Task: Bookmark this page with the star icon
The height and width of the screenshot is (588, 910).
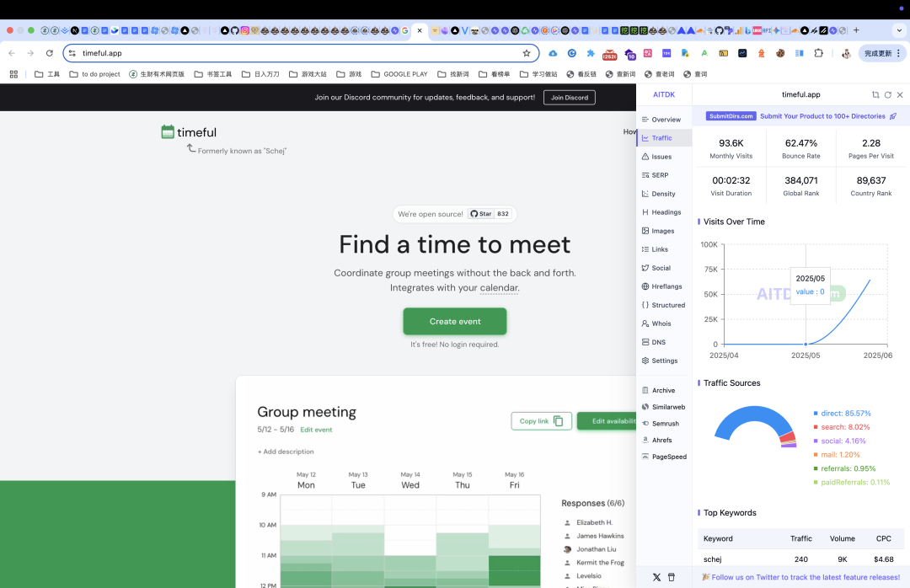Action: coord(527,53)
